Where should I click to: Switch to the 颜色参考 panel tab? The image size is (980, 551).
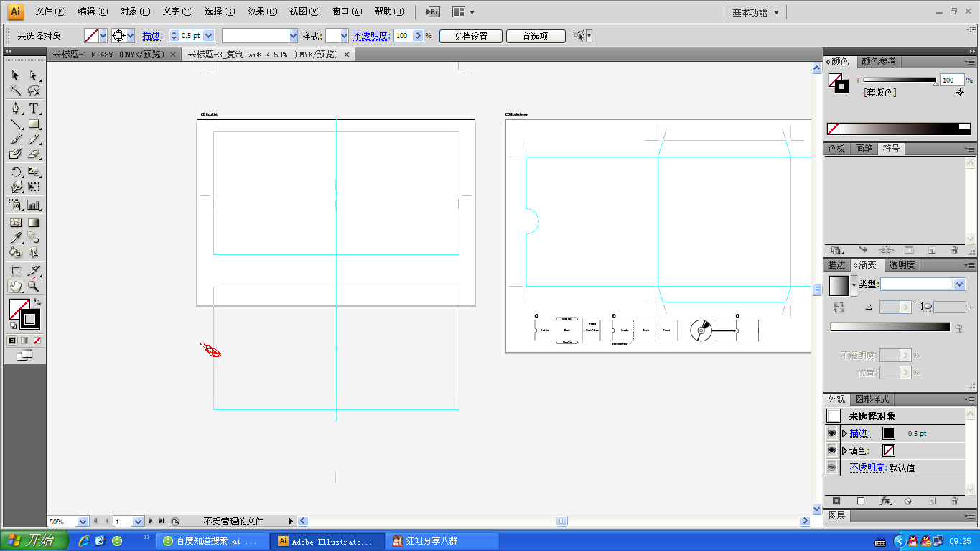coord(879,62)
